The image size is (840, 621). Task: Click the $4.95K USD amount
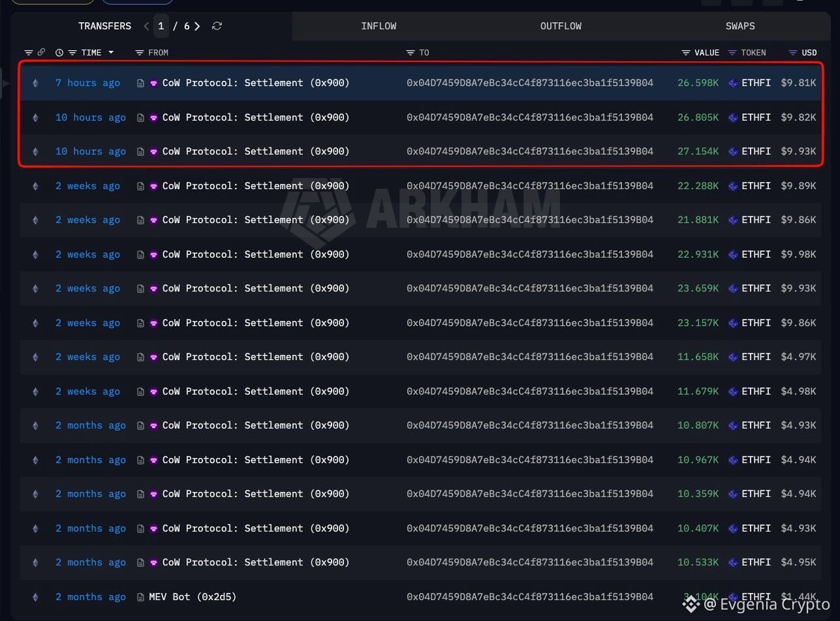tap(798, 562)
